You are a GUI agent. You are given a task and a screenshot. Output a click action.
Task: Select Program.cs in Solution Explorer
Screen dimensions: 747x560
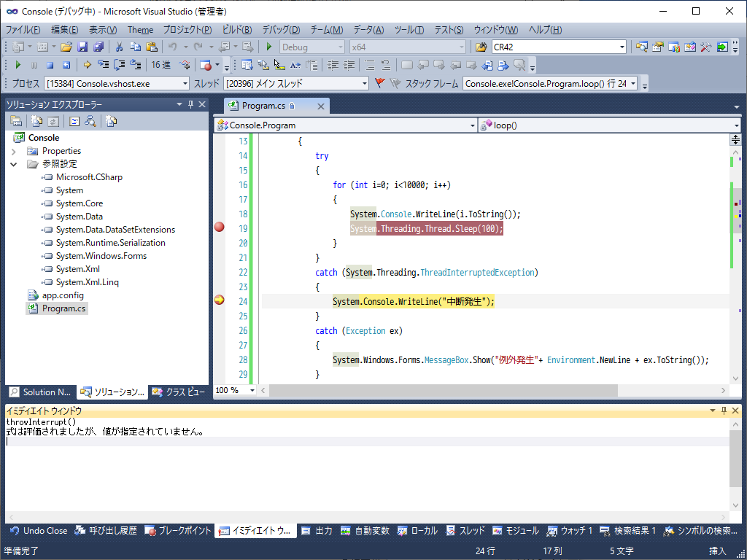pyautogui.click(x=66, y=308)
